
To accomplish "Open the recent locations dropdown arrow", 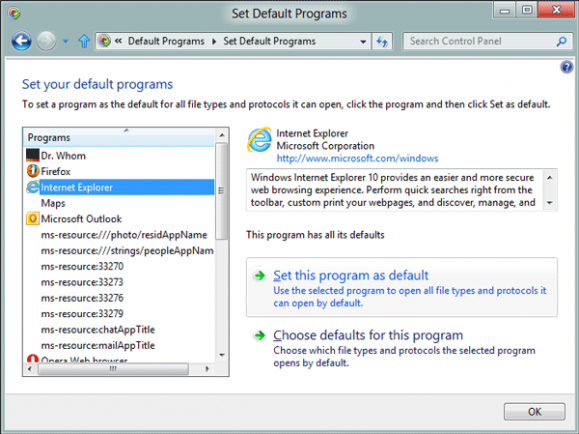I will pyautogui.click(x=65, y=41).
